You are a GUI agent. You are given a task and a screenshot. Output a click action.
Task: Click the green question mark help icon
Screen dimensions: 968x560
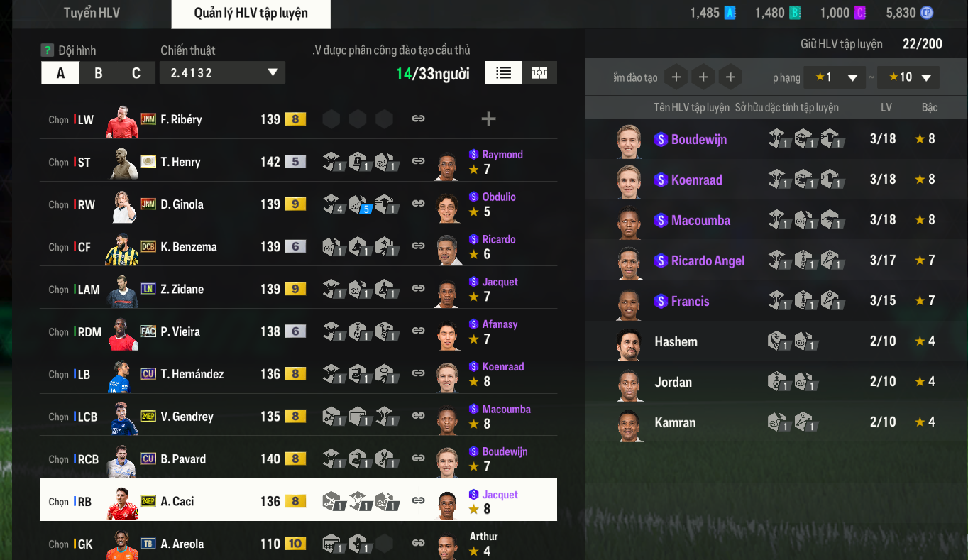[48, 50]
